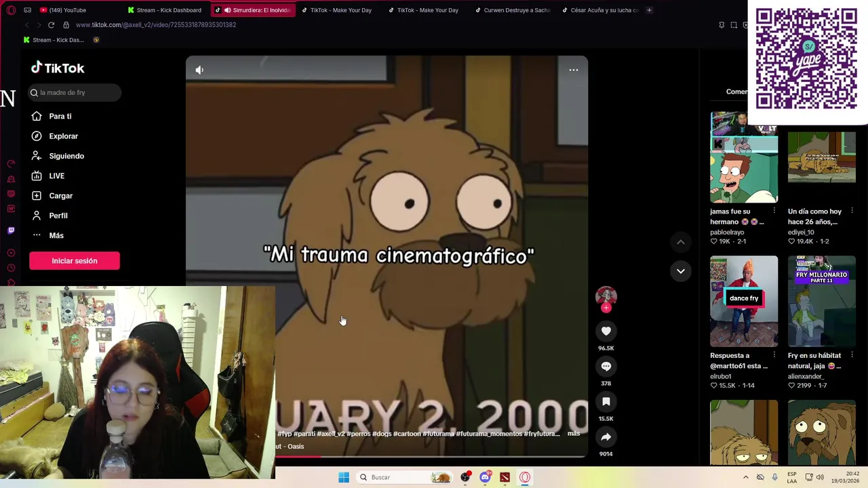Open 'FRY MILLONARIO' video thumbnail

tap(822, 301)
